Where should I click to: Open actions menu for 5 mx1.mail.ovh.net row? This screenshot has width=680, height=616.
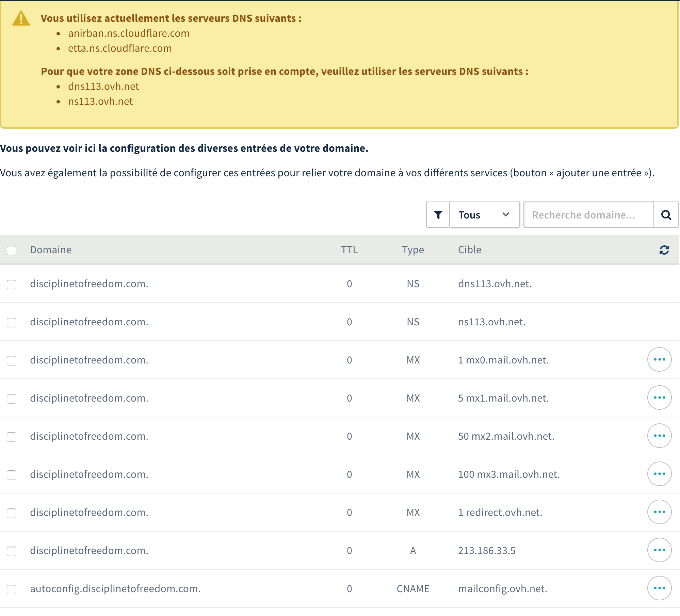pyautogui.click(x=659, y=398)
